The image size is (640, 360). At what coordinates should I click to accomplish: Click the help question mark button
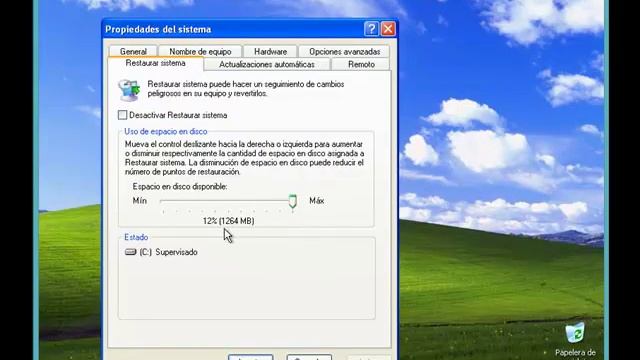coord(371,29)
